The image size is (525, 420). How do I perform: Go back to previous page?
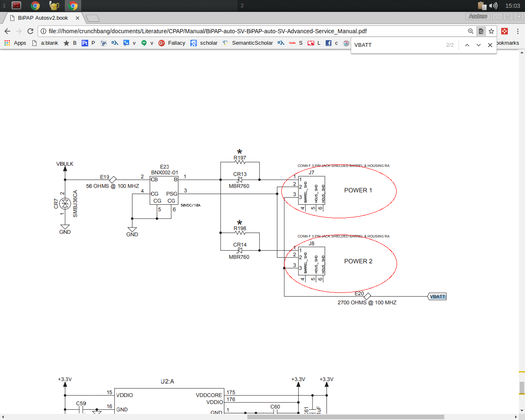coord(7,31)
